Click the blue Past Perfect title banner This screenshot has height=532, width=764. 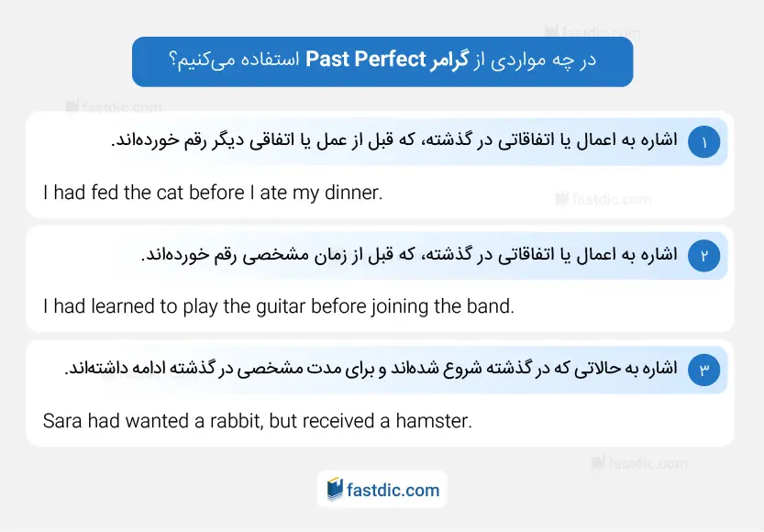(382, 61)
